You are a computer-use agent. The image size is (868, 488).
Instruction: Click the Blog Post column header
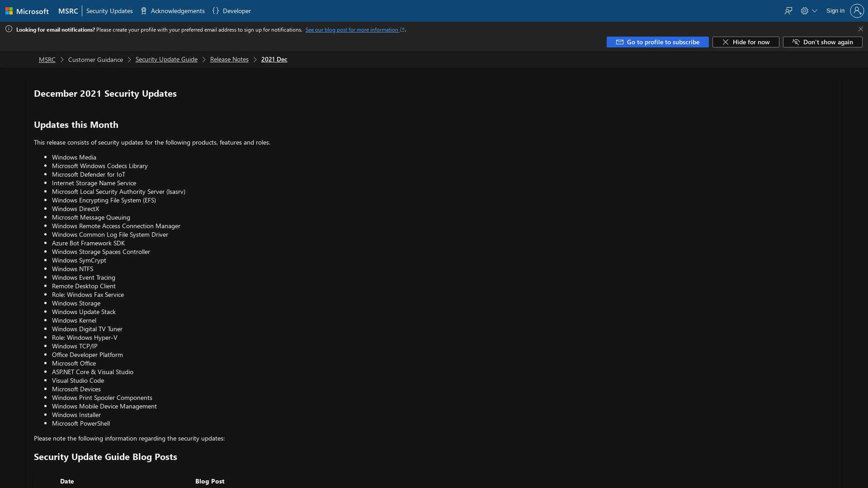pyautogui.click(x=210, y=481)
